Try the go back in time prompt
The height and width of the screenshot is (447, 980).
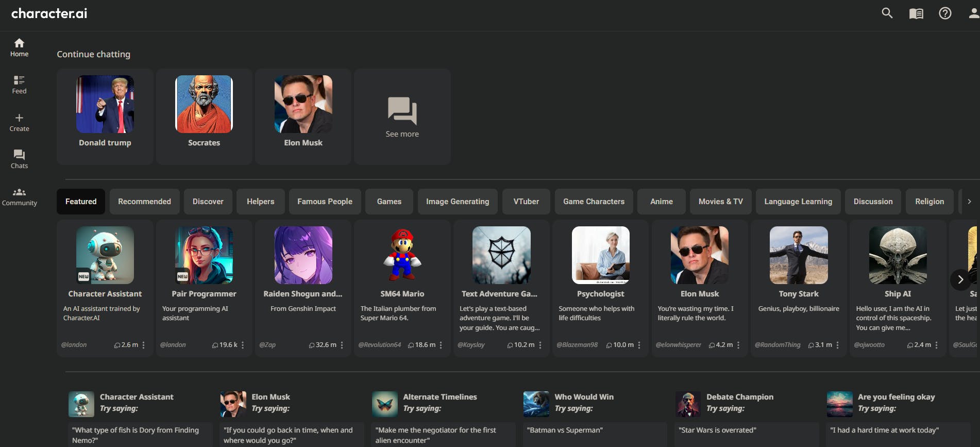[x=292, y=435]
